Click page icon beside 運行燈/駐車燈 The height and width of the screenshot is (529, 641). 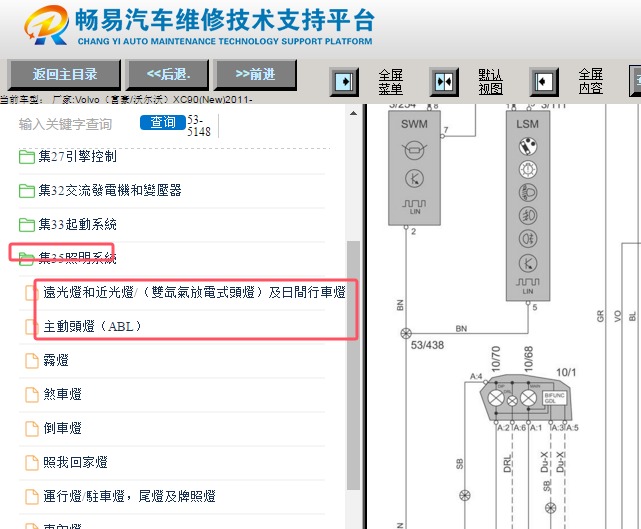pyautogui.click(x=31, y=496)
